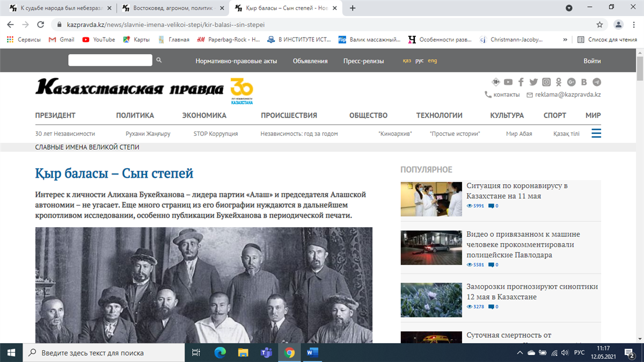Click the Facebook icon in header
This screenshot has height=362, width=644.
pyautogui.click(x=521, y=82)
